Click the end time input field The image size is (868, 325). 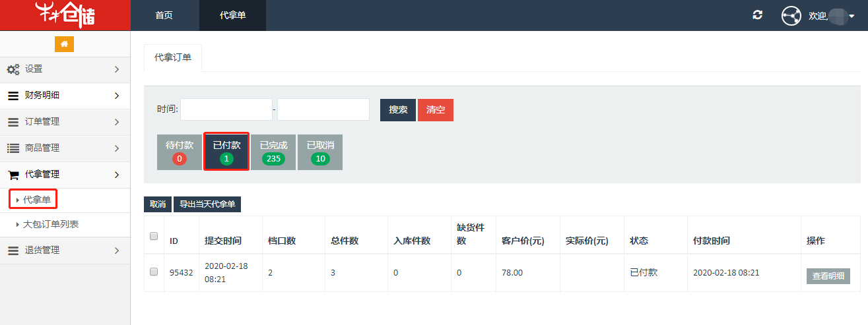323,109
